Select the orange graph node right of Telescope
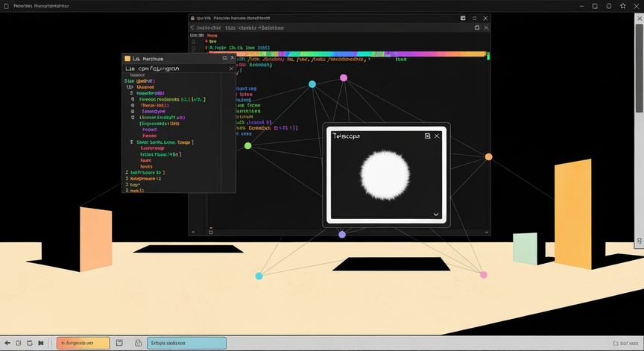Viewport: 644px width, 351px height. click(488, 156)
